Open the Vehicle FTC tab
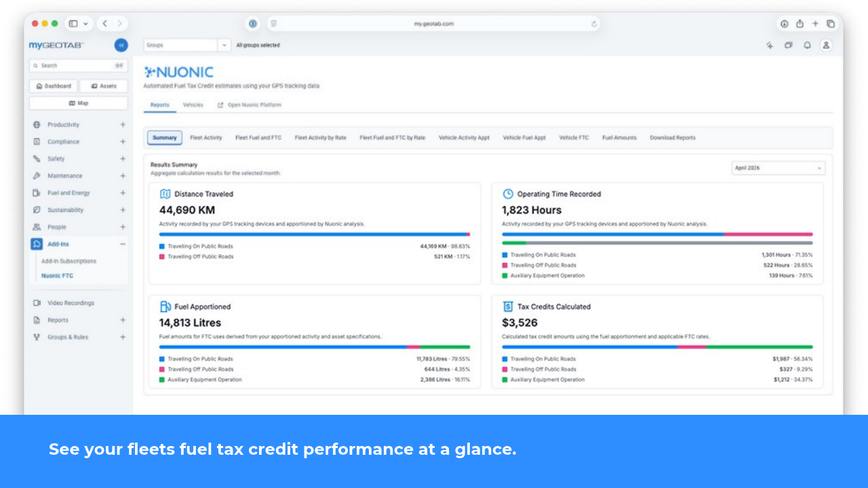This screenshot has width=868, height=488. tap(574, 138)
